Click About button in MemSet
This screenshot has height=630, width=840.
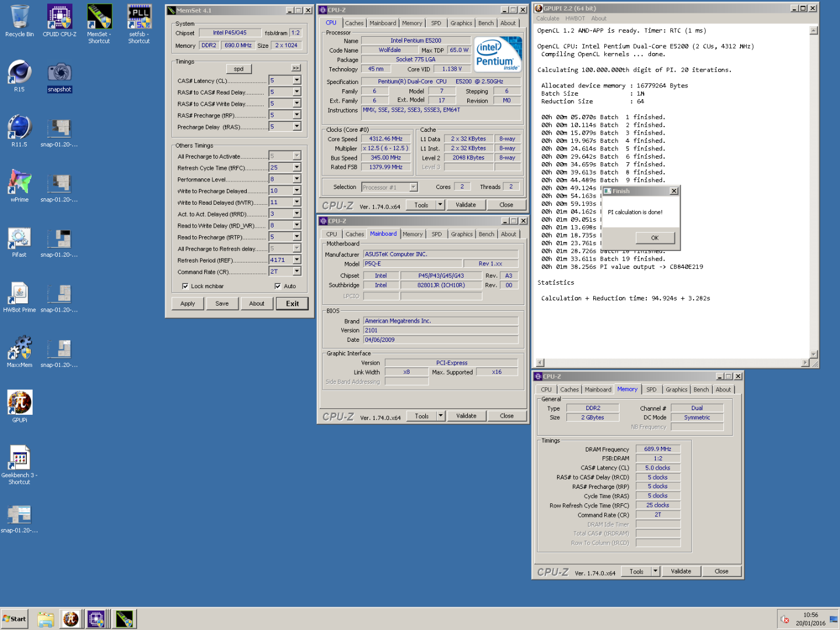click(257, 304)
